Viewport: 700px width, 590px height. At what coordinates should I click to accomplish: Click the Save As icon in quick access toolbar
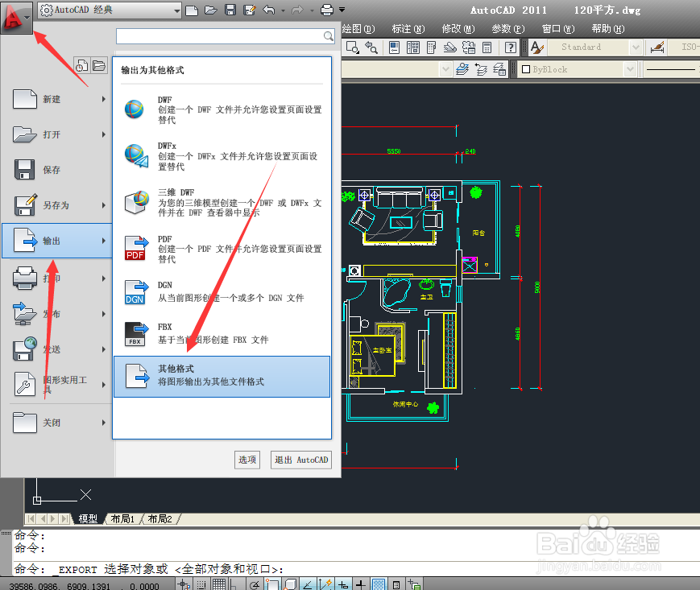(250, 10)
